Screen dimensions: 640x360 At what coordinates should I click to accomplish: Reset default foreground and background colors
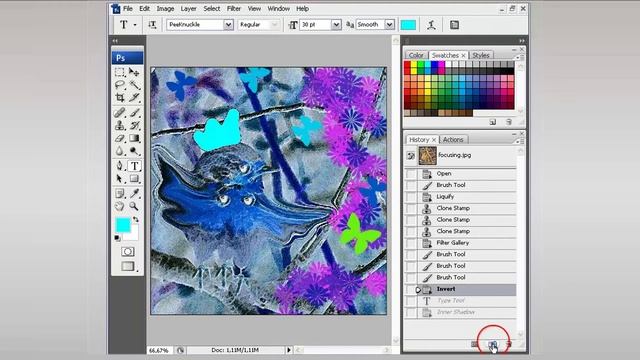(x=118, y=238)
